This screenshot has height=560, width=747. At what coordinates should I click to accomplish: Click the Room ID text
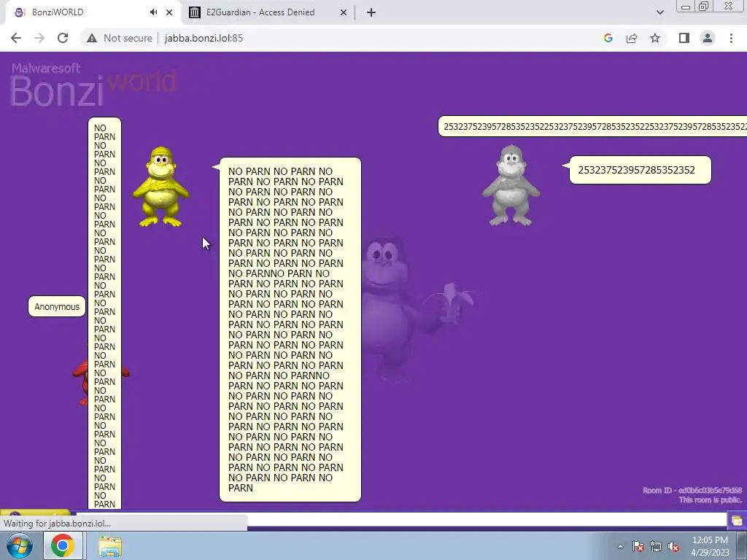pos(692,490)
